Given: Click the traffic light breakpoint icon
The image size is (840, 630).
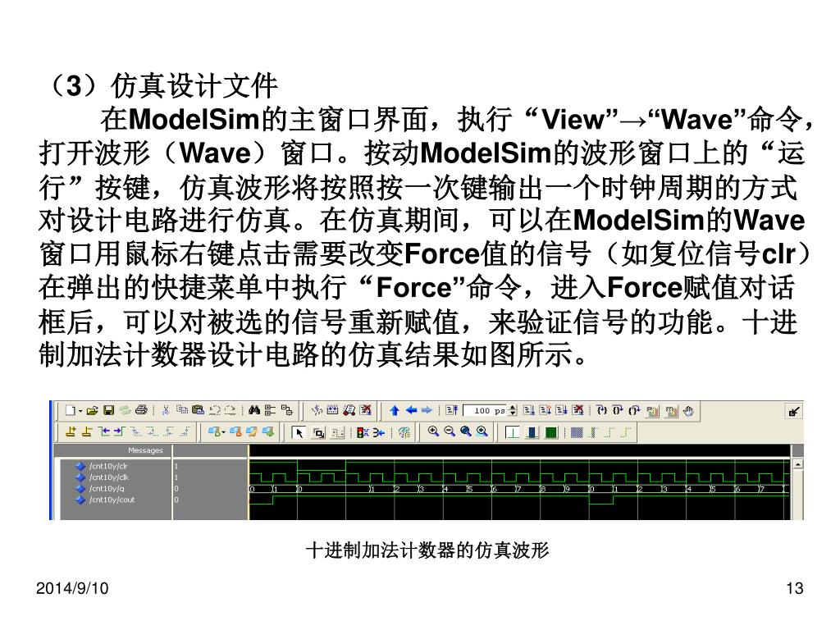Looking at the screenshot, I should point(362,431).
